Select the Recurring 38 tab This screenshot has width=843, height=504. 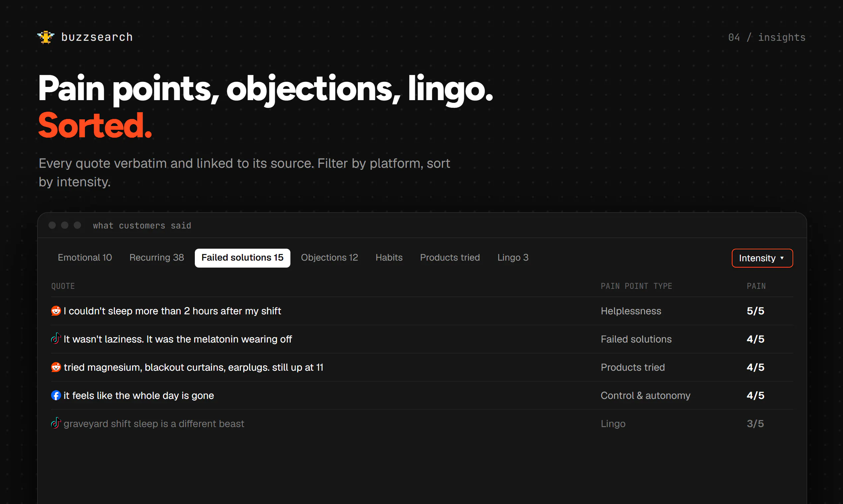157,258
